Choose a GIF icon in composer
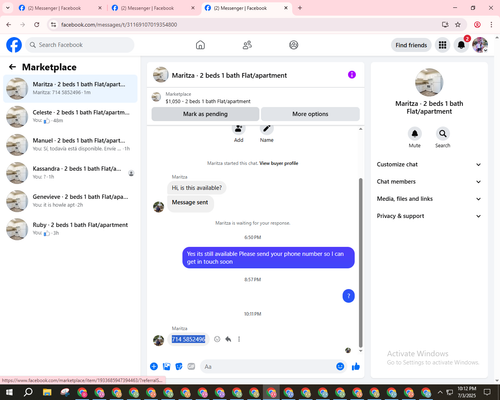500x400 pixels. click(191, 367)
